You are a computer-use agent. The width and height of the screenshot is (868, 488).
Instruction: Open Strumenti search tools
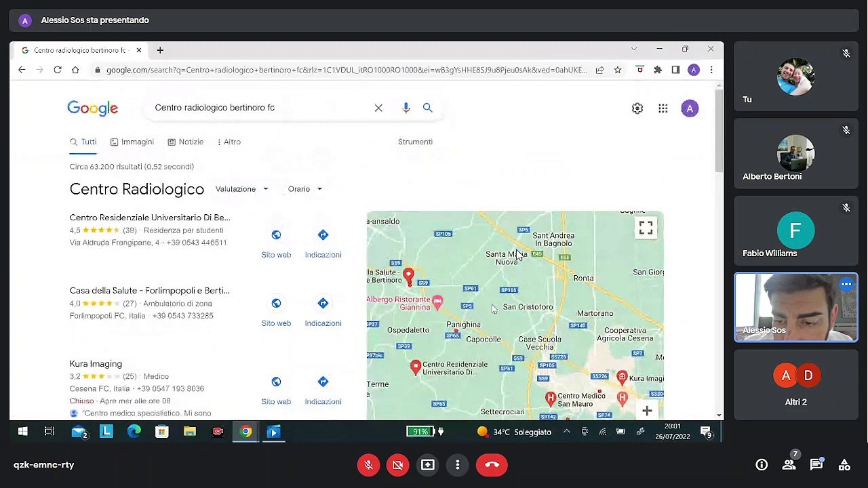pyautogui.click(x=415, y=142)
